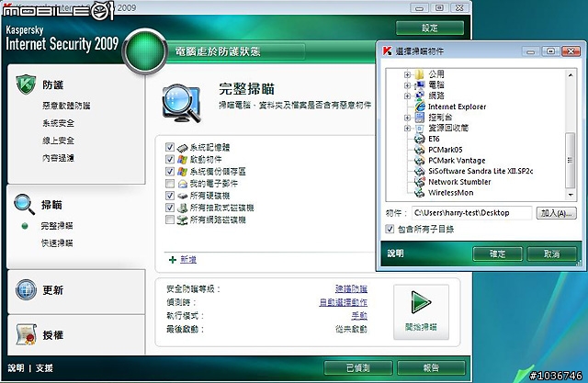Click the 授權 certificate icon
The height and width of the screenshot is (383, 588).
(26, 334)
